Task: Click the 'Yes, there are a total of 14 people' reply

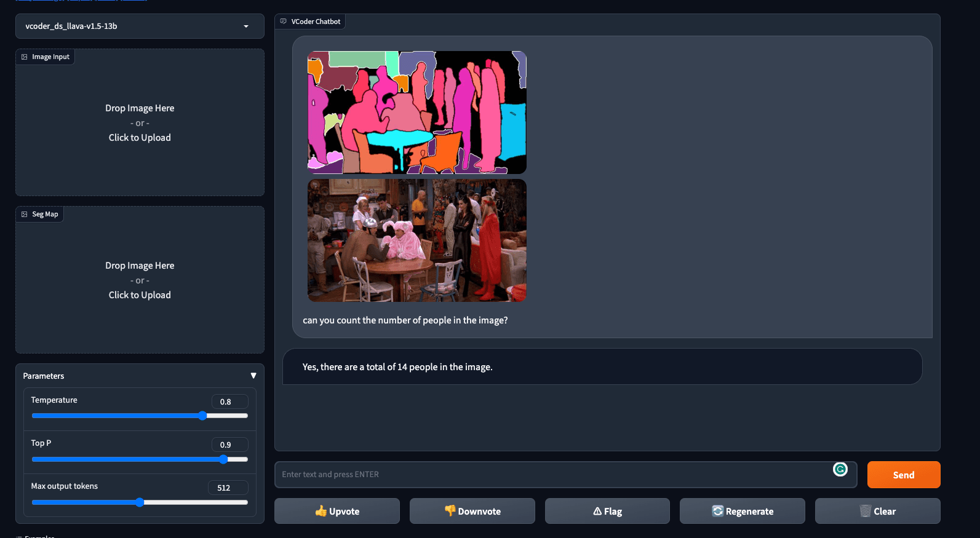Action: click(397, 367)
